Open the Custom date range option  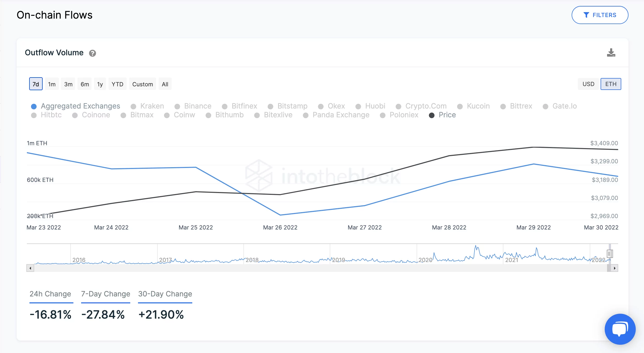(143, 84)
